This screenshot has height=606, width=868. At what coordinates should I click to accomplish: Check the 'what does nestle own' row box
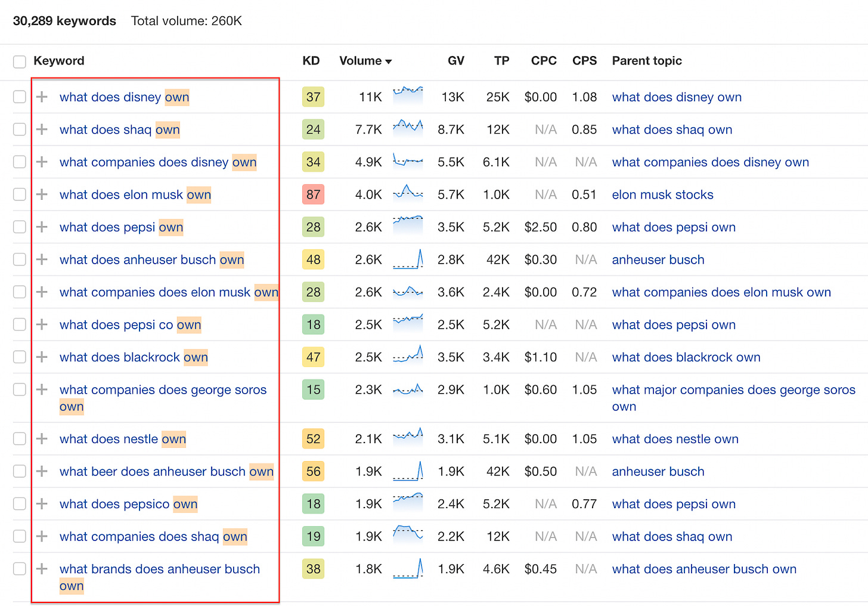(20, 438)
